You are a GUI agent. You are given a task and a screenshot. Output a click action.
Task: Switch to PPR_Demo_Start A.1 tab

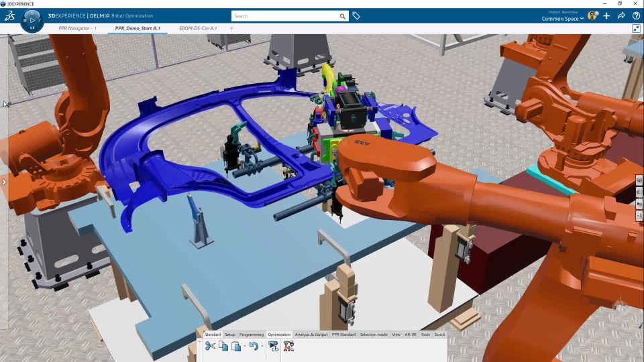138,28
